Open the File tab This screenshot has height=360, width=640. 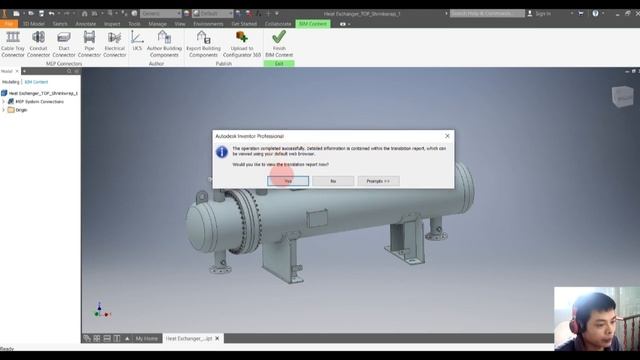click(9, 24)
